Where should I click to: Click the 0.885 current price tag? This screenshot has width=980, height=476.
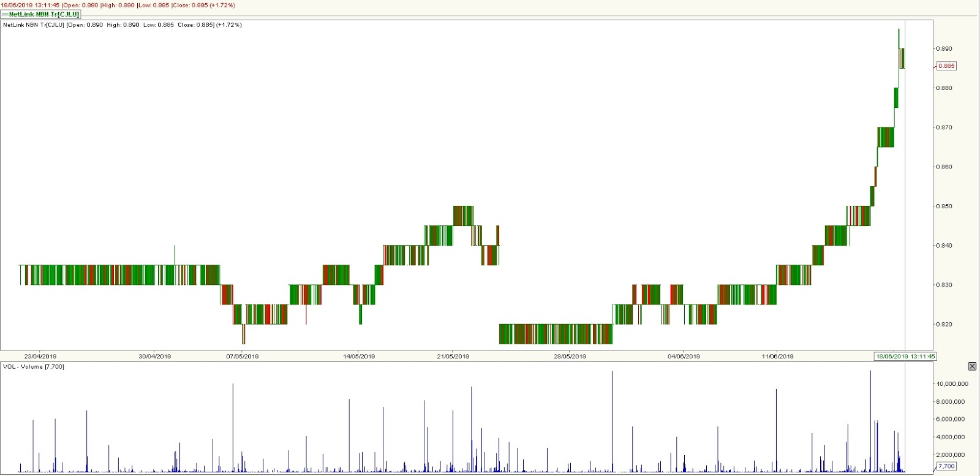tap(946, 66)
